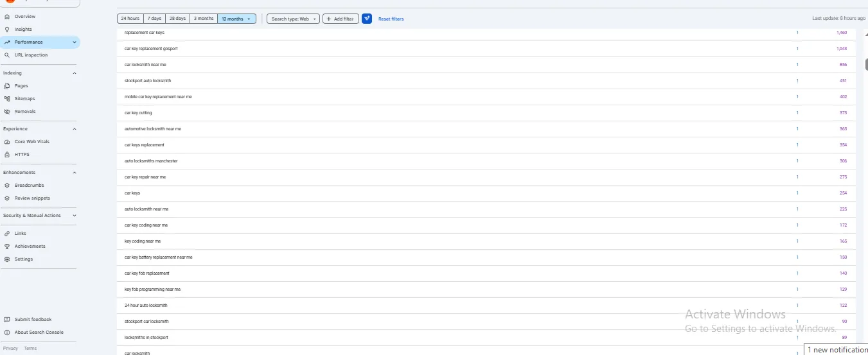Open the Achievements trophy icon

pos(7,247)
